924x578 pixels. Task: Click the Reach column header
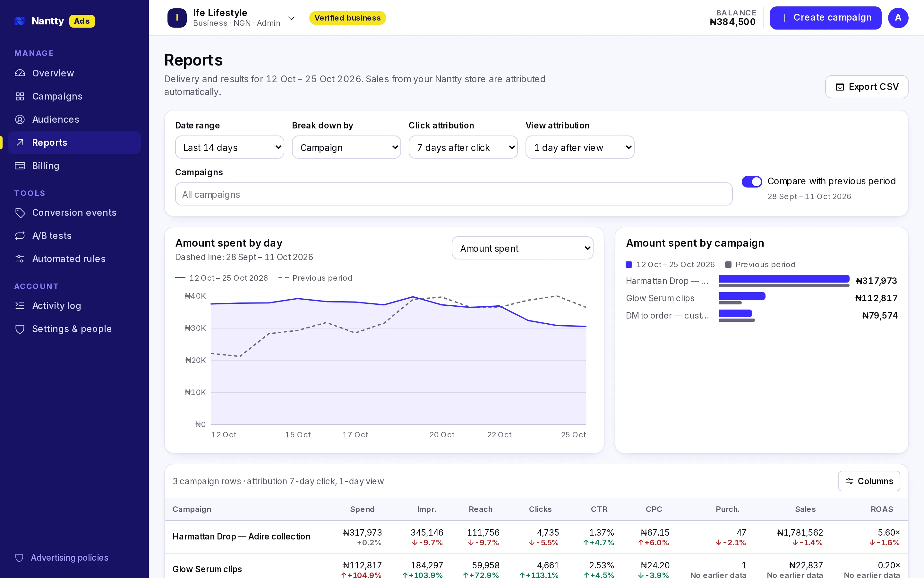tap(480, 509)
